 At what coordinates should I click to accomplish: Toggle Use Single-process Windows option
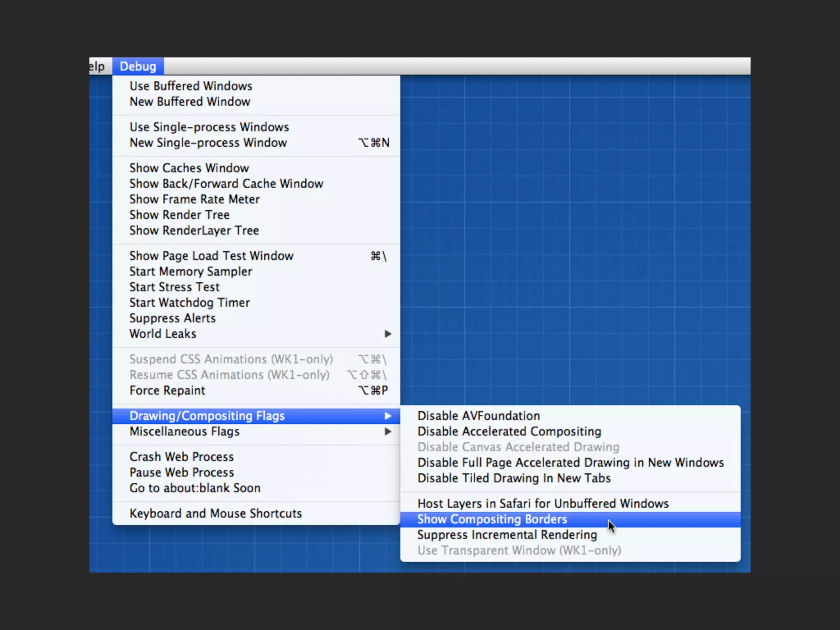click(209, 127)
